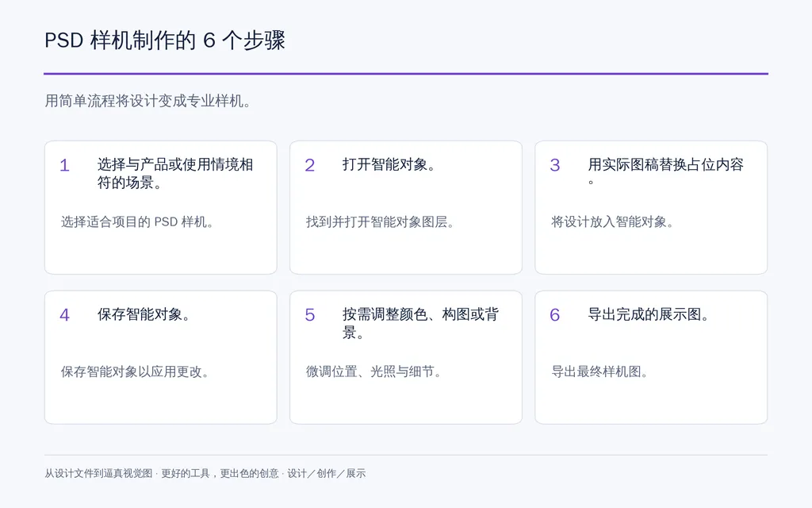Viewport: 812px width, 508px height.
Task: Click footer text '更好的工具，更出色的创意'
Action: (220, 473)
